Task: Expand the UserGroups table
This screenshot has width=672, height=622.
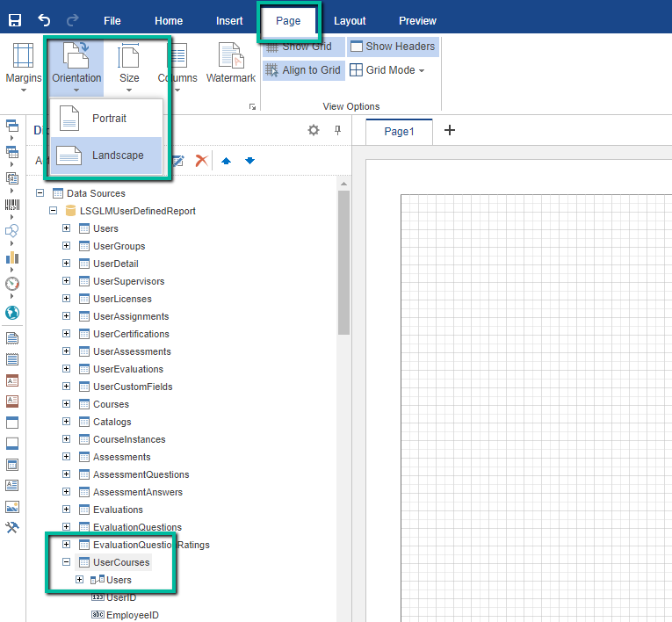Action: click(66, 246)
